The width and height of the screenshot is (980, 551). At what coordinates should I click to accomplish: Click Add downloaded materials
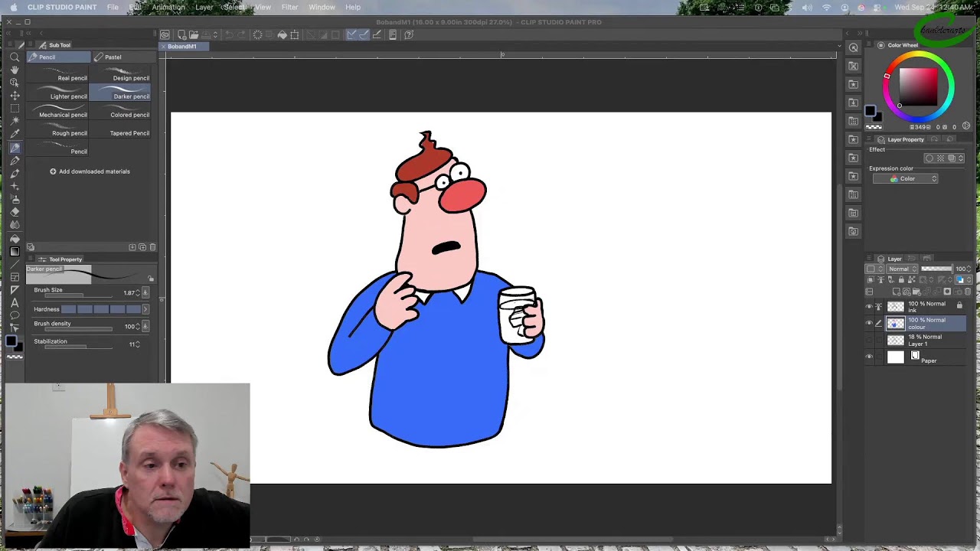[90, 171]
